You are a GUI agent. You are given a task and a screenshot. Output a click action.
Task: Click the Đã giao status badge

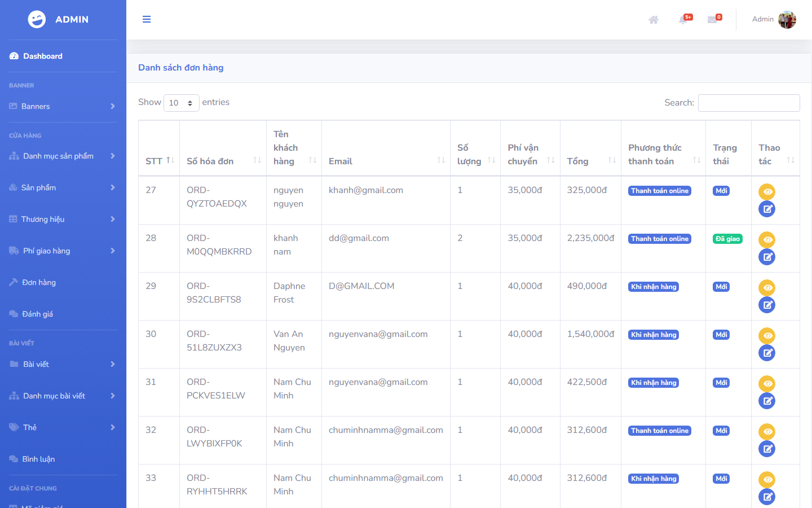(x=727, y=239)
